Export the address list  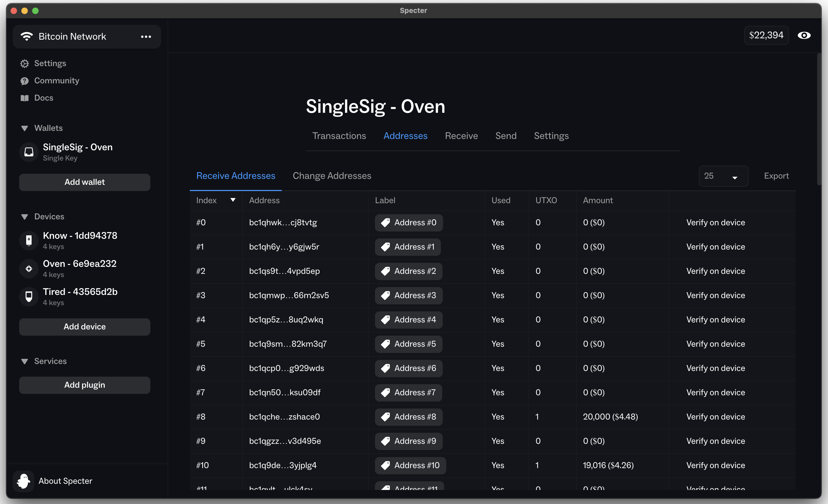click(776, 176)
